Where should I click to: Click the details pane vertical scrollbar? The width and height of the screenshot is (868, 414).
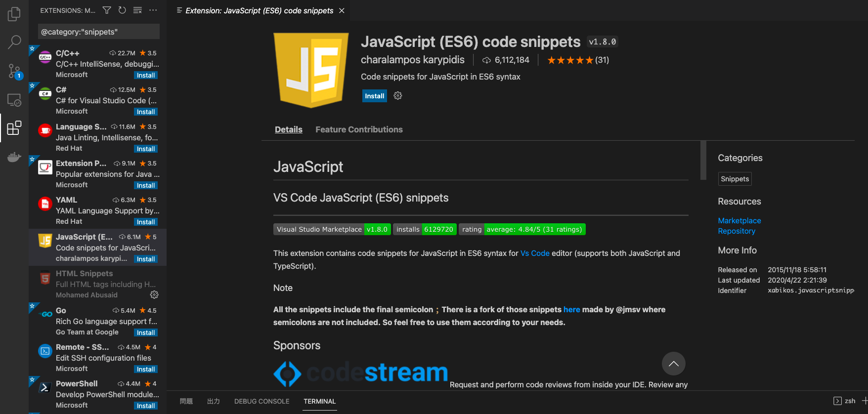(703, 161)
